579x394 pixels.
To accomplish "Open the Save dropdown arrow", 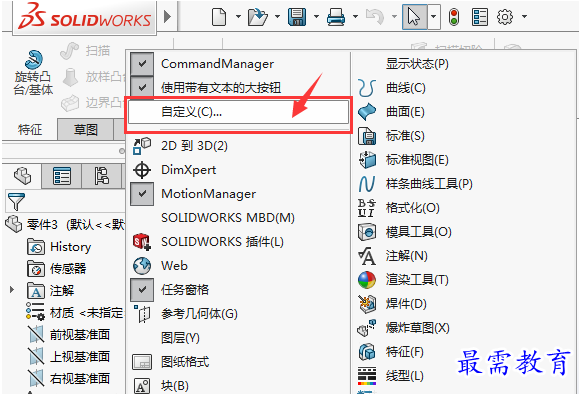I will pyautogui.click(x=316, y=17).
